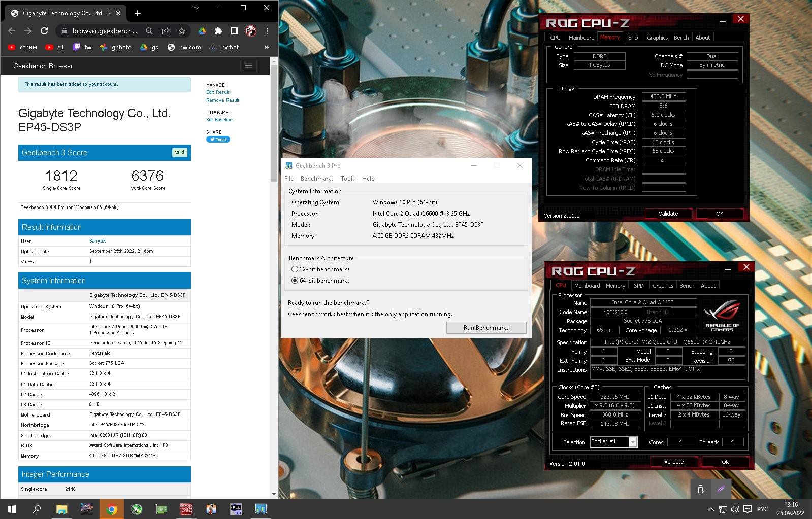Screen dimensions: 812x519
Task: Switch to Graphics tab in lower CPU-Z window
Action: (x=663, y=286)
